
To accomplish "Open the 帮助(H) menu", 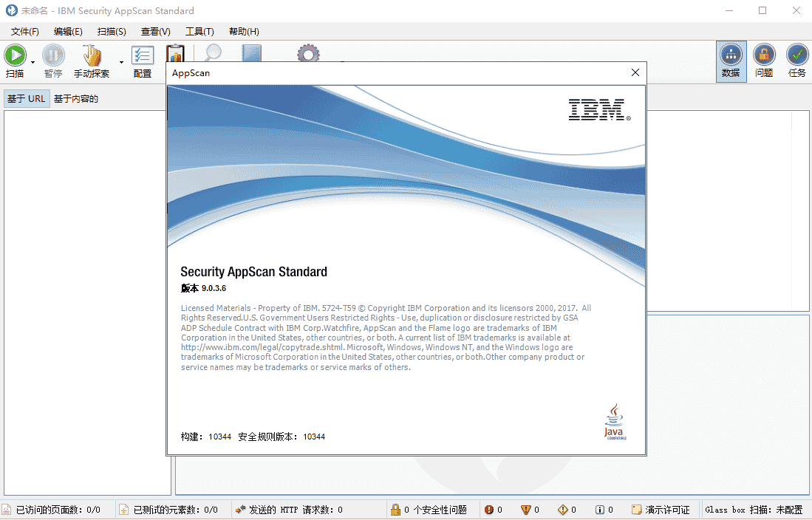I will click(245, 31).
